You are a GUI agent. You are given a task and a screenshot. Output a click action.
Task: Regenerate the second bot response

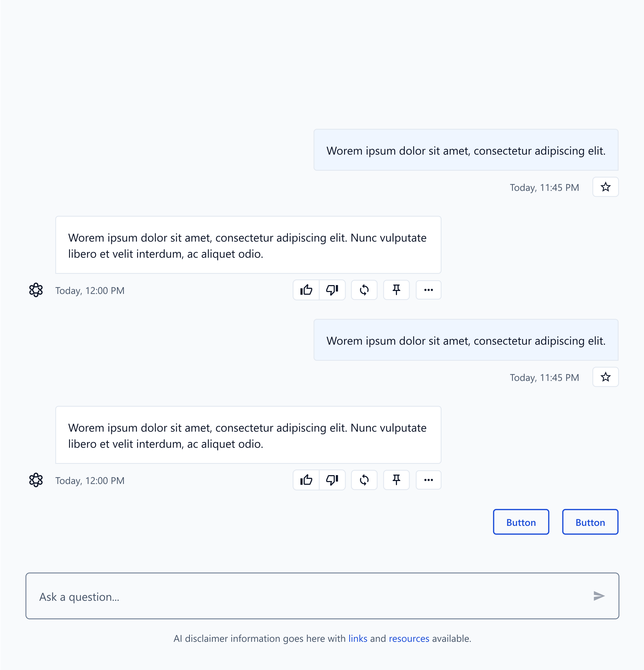point(364,480)
